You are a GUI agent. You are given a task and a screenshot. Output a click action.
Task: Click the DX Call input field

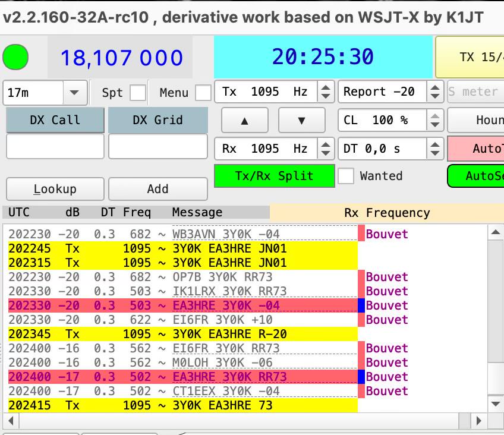(x=55, y=147)
